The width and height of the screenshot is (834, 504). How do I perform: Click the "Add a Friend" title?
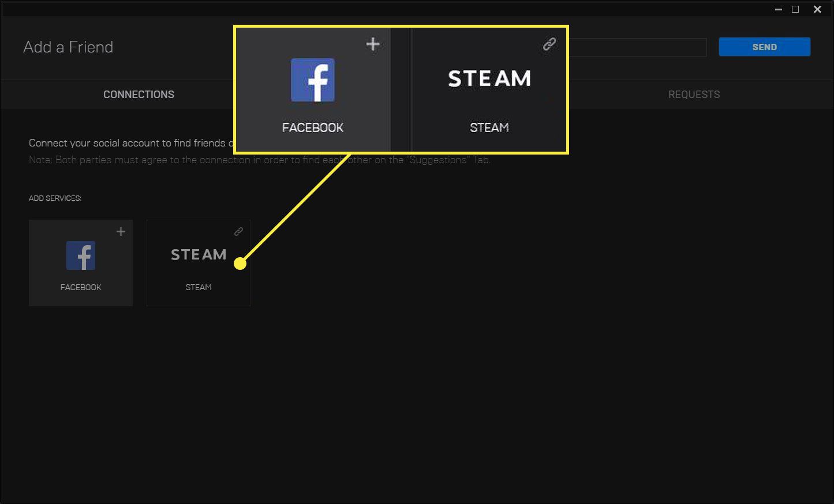pos(68,47)
